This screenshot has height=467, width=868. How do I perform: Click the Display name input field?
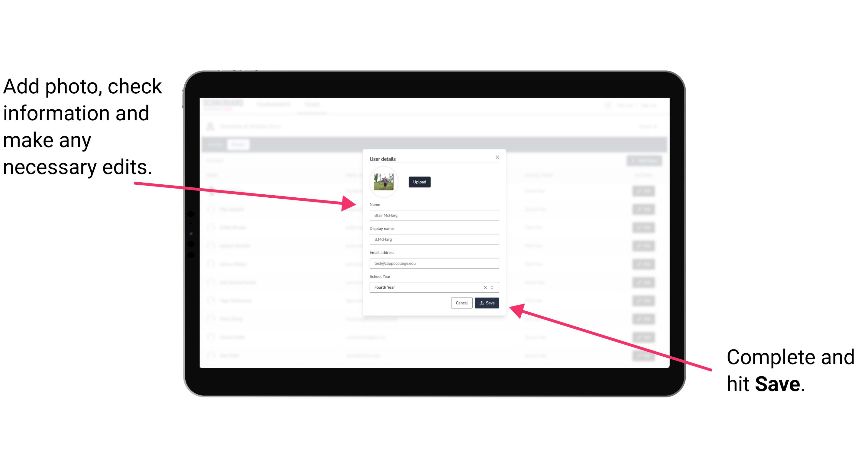coord(434,239)
